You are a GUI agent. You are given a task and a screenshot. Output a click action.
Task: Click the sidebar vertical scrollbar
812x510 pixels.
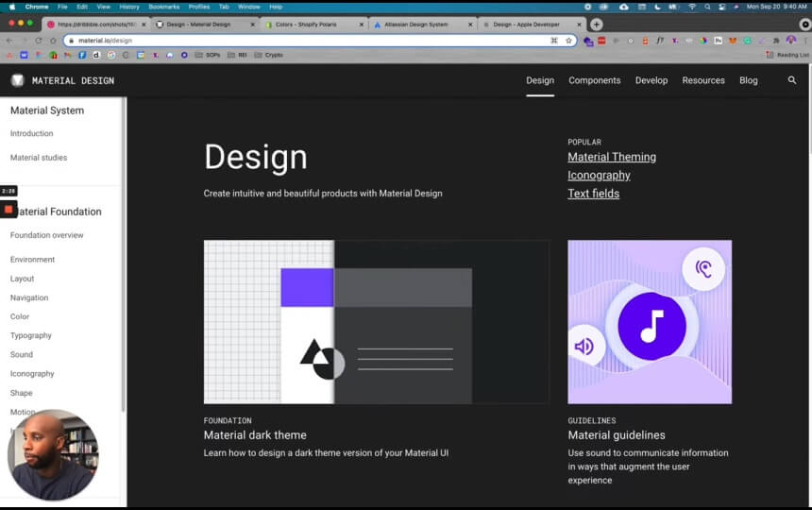point(124,255)
